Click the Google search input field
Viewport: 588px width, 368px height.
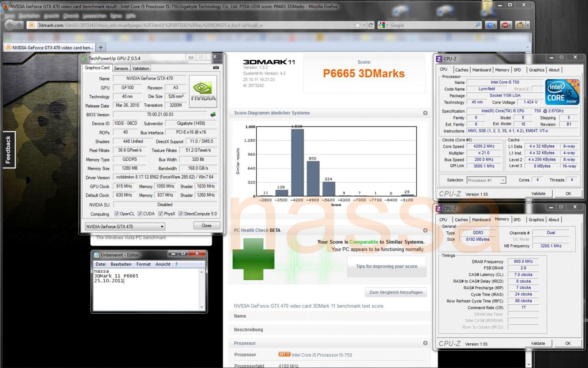click(432, 25)
